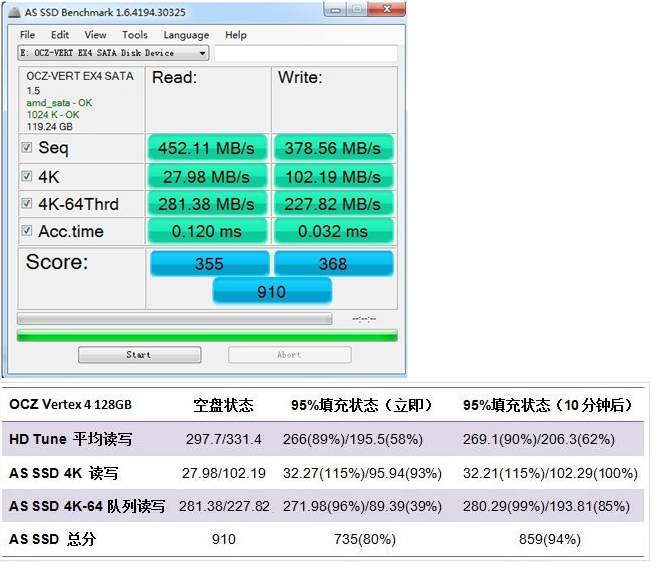Screen dimensions: 664x585
Task: Click the OCZ Vertex 4 128GB table header
Action: [x=70, y=405]
